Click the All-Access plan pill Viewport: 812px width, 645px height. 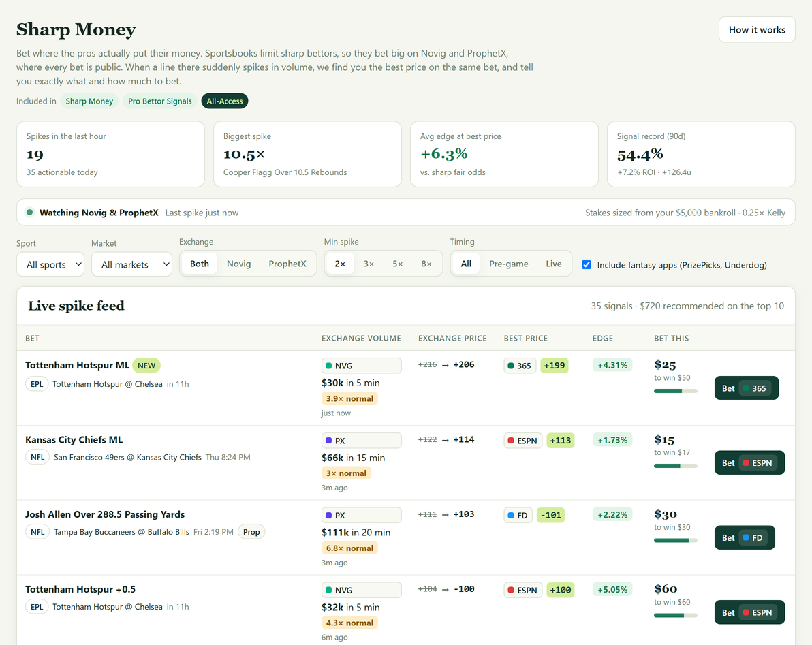[224, 101]
